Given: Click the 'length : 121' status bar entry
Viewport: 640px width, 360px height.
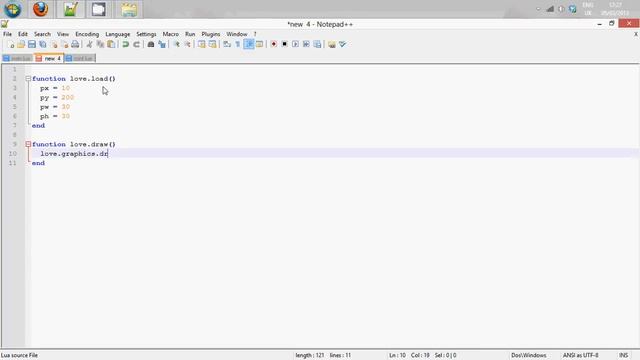Looking at the screenshot, I should tap(309, 356).
